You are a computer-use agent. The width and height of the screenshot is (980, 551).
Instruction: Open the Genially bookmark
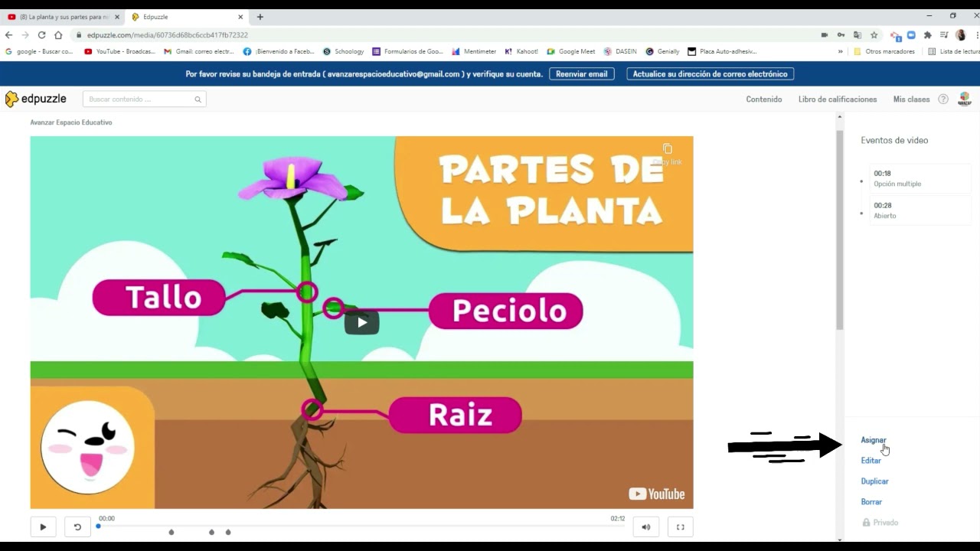(x=662, y=51)
